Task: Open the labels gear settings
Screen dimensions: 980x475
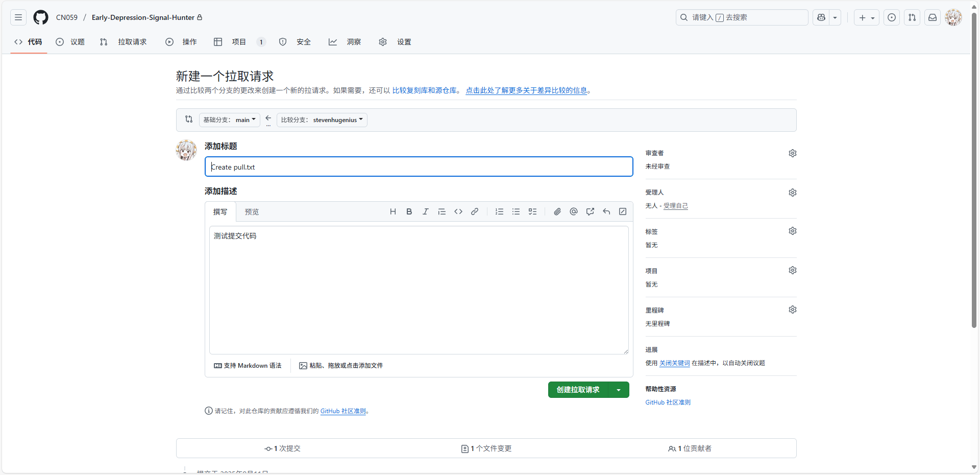Action: pos(792,231)
